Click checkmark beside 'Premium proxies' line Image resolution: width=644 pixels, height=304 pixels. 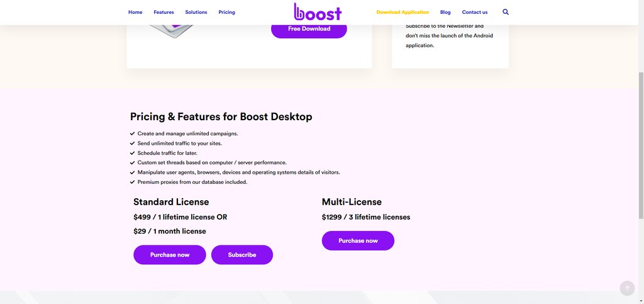tap(132, 182)
